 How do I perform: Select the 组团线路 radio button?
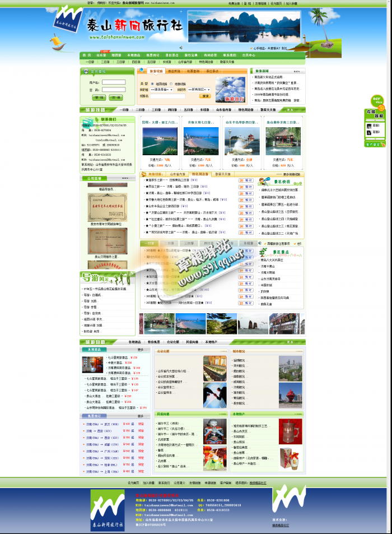coord(152,84)
